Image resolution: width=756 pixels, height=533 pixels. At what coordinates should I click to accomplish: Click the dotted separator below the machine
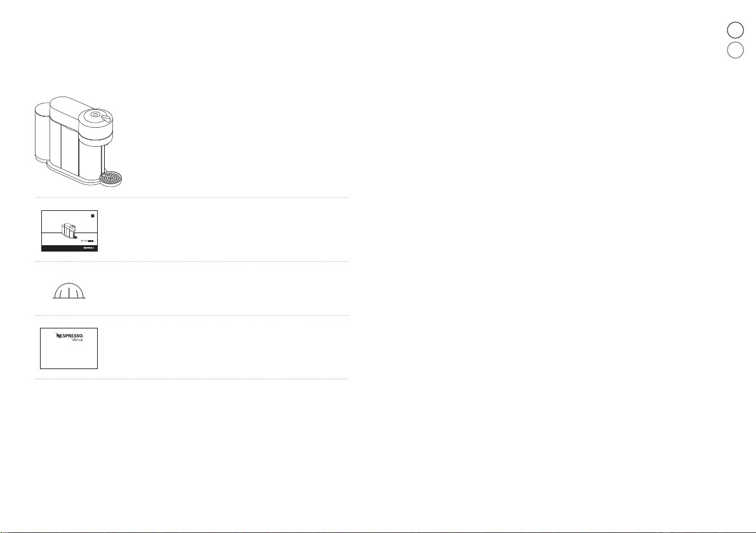[x=190, y=197]
